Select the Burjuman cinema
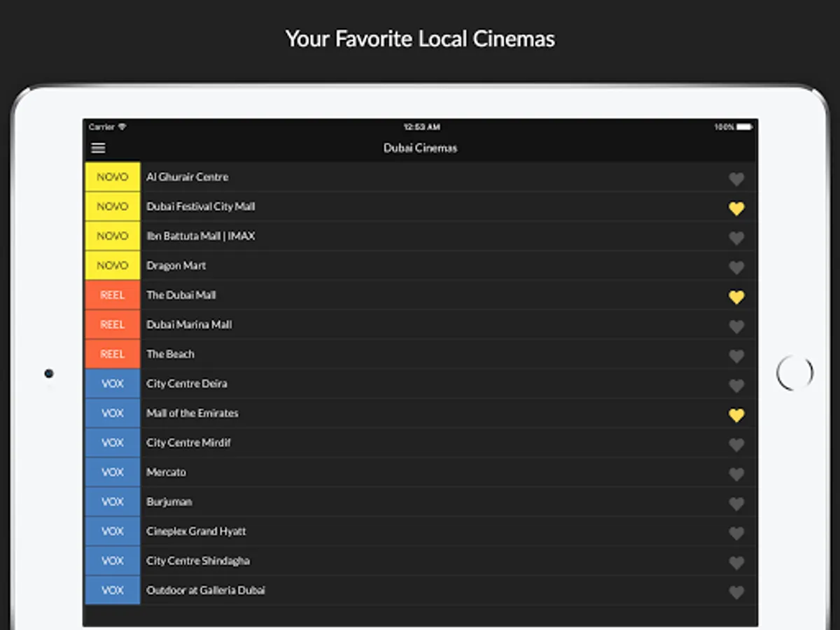Screen dimensions: 840x630 tap(421, 502)
